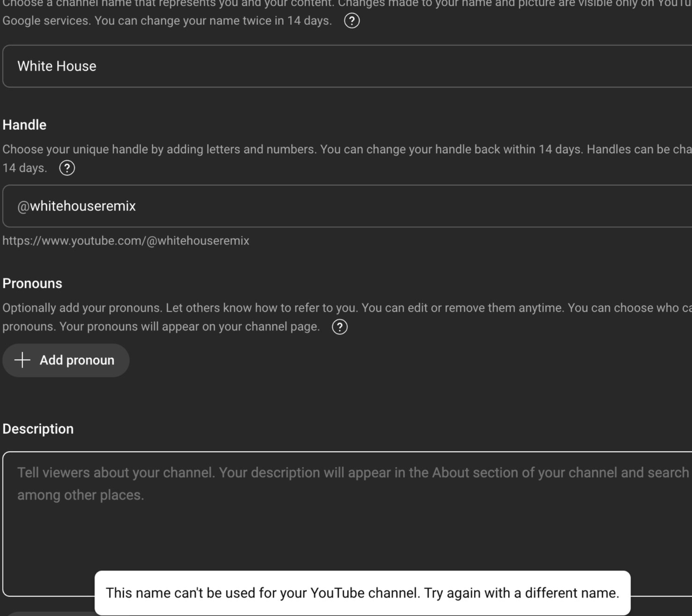Screen dimensions: 692x616
Task: Click the name can't be used notification
Action: (363, 593)
